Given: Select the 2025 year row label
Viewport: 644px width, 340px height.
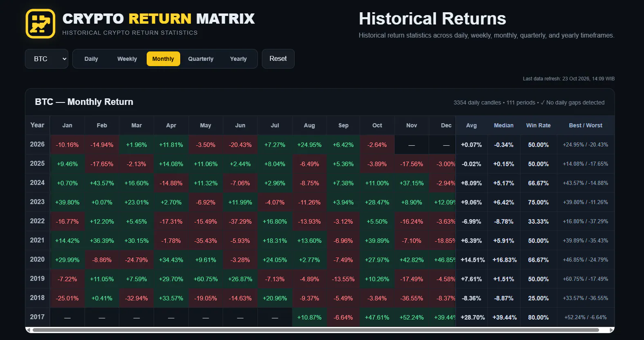Looking at the screenshot, I should pos(38,164).
